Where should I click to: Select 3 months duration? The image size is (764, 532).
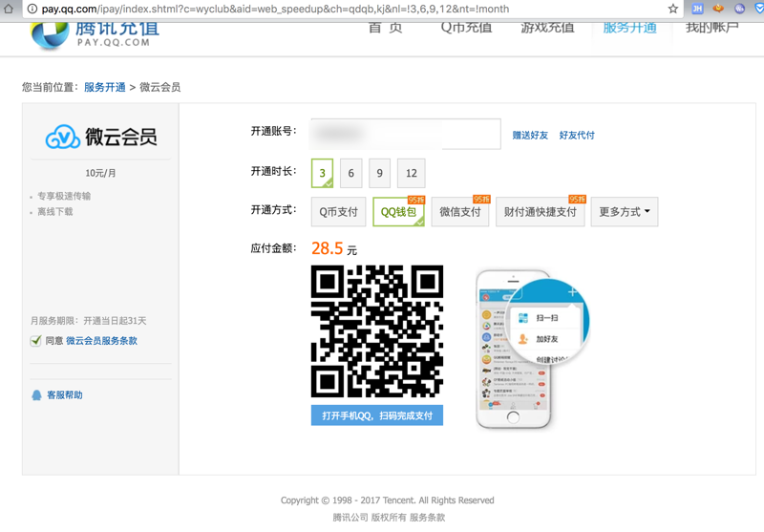[x=322, y=173]
